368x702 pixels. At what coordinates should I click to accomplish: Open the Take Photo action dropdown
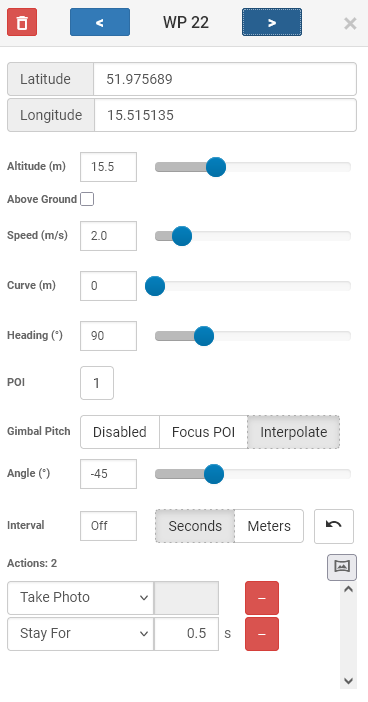[x=81, y=598]
